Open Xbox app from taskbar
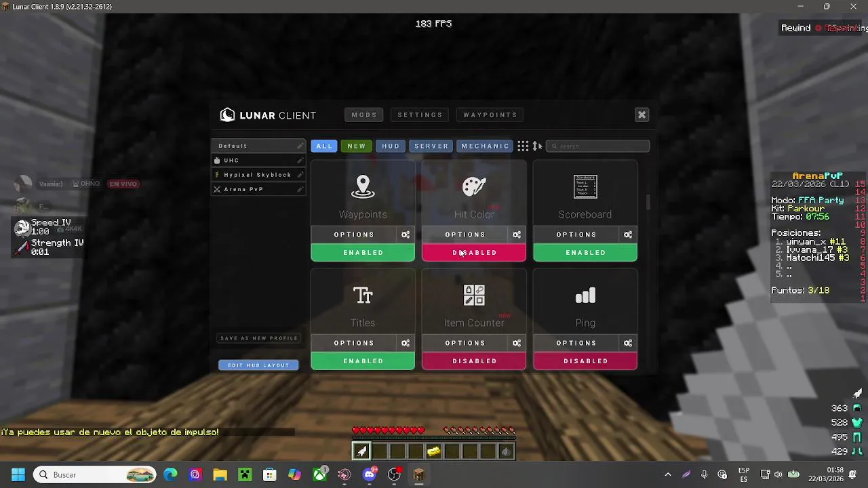This screenshot has height=488, width=868. click(x=320, y=474)
